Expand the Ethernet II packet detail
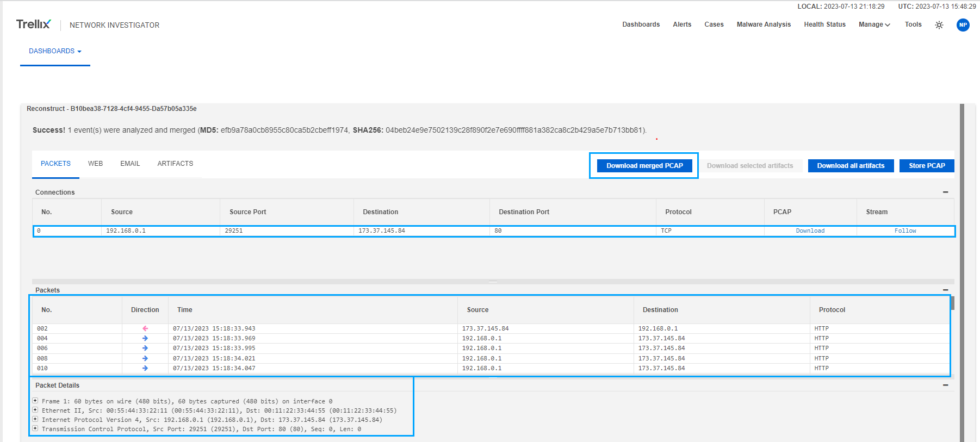 pos(35,410)
